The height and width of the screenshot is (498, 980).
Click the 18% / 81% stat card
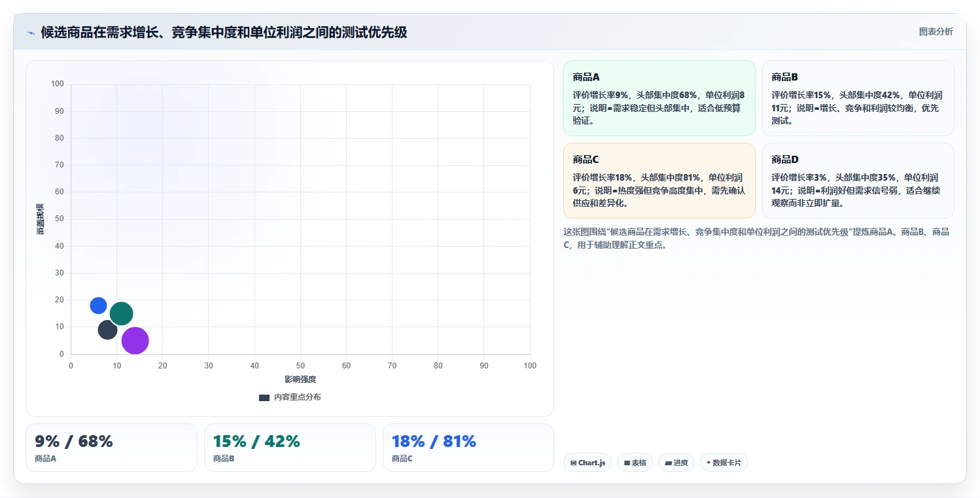[x=468, y=448]
